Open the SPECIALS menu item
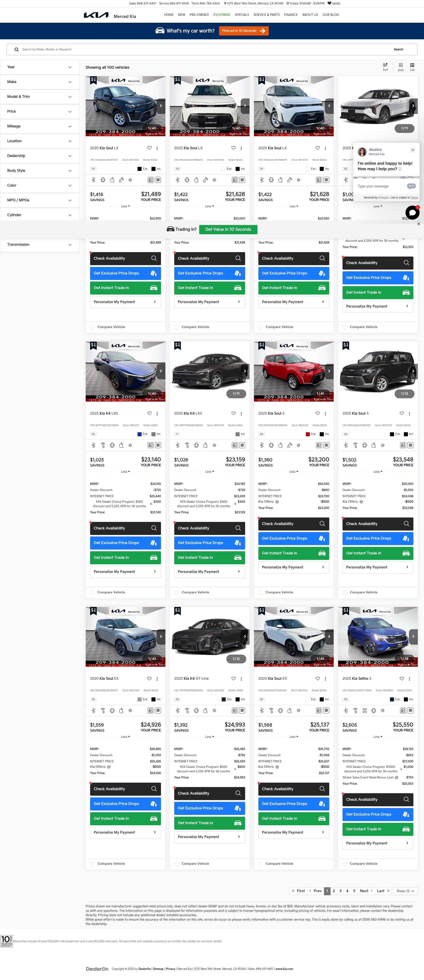 coord(242,15)
